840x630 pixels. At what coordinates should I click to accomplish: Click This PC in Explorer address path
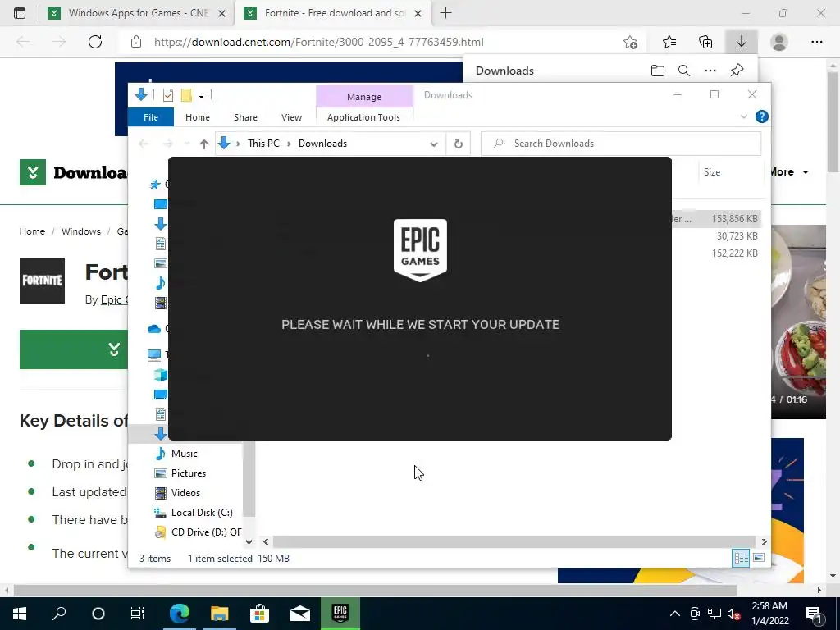tap(263, 144)
